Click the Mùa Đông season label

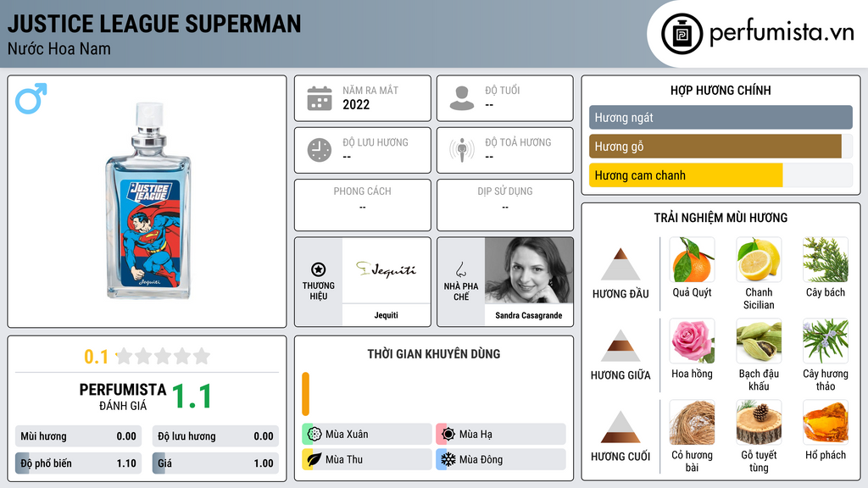481,459
